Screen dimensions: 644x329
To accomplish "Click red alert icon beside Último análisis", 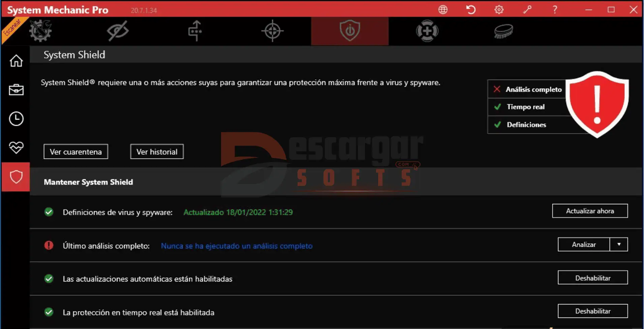I will (x=49, y=245).
